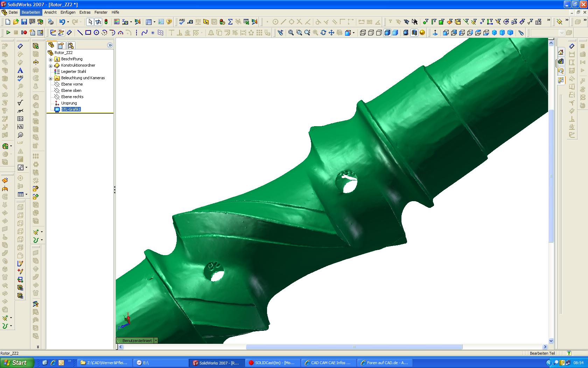588x368 pixels.
Task: Switch to FeatureManager design tree tab
Action: pos(51,45)
